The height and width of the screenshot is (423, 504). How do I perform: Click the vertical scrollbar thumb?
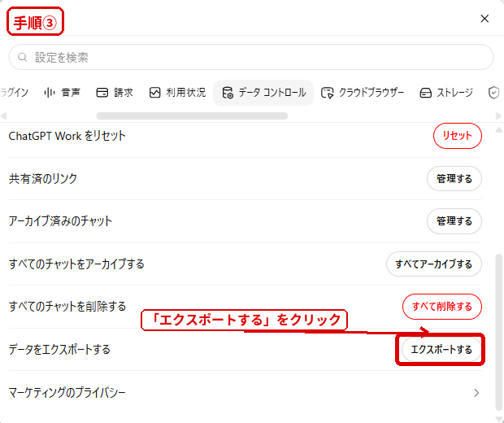pyautogui.click(x=499, y=333)
